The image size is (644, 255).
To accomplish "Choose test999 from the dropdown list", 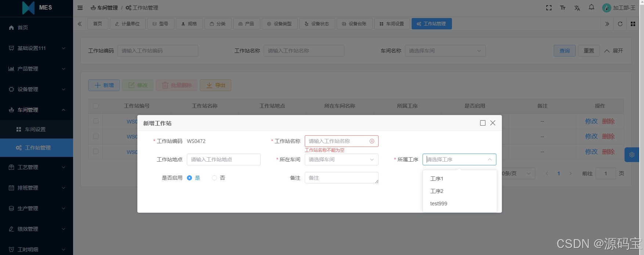I will (x=460, y=204).
